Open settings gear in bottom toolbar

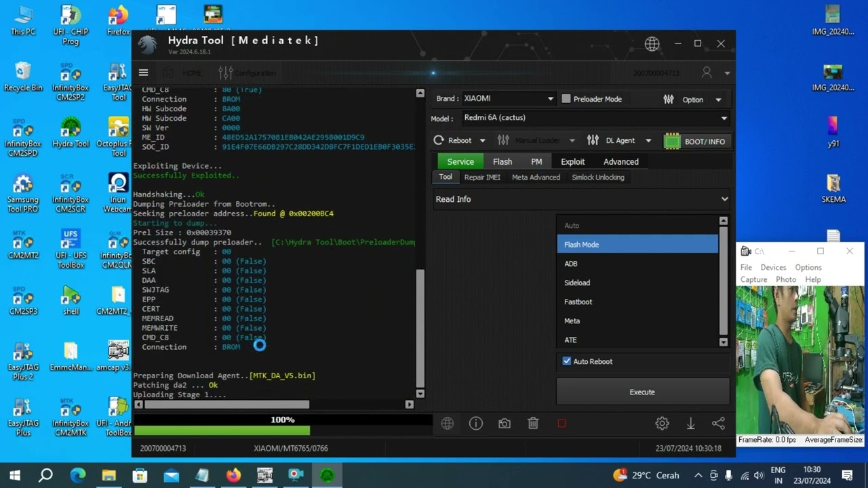[662, 424]
